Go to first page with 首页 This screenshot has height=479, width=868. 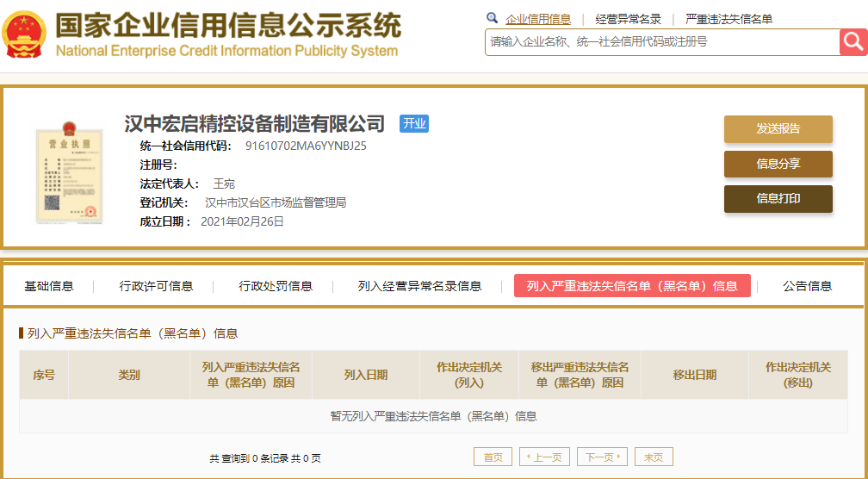coord(493,457)
